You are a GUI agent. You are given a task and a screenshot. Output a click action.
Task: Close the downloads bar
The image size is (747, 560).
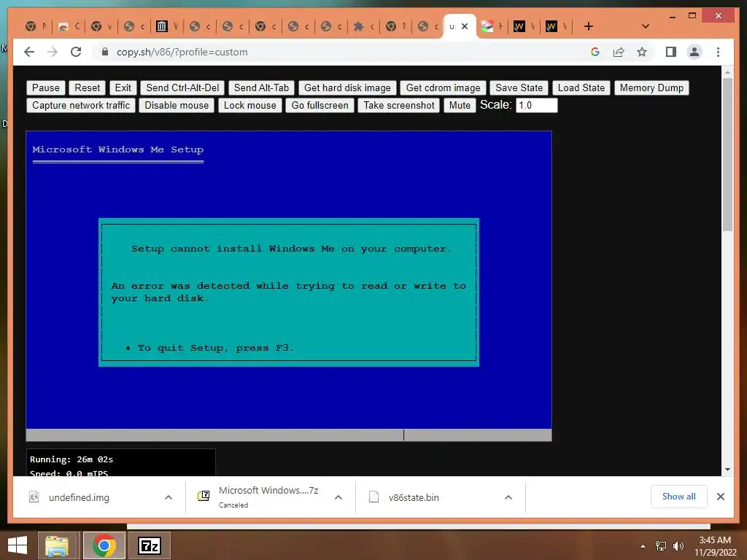(720, 497)
